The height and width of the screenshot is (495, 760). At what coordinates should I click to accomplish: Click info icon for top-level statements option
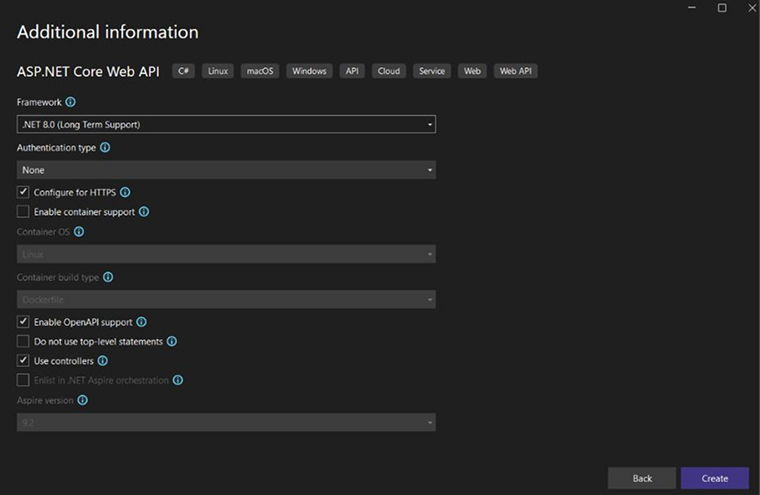pyautogui.click(x=171, y=341)
